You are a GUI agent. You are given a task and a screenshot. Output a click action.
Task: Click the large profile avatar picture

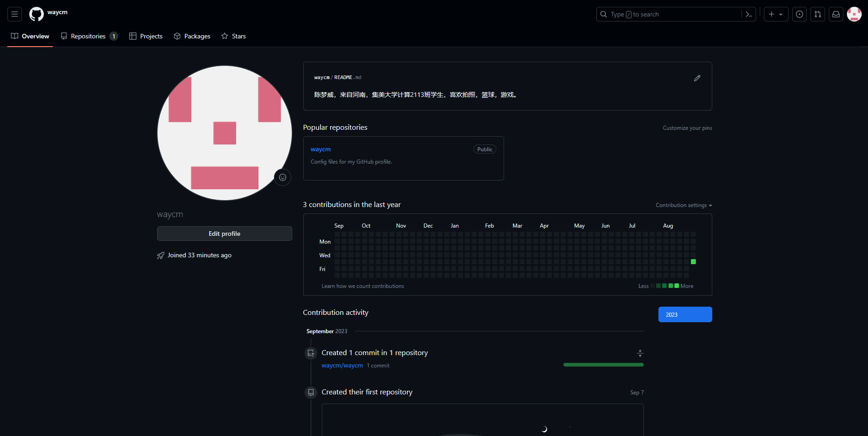(x=225, y=133)
